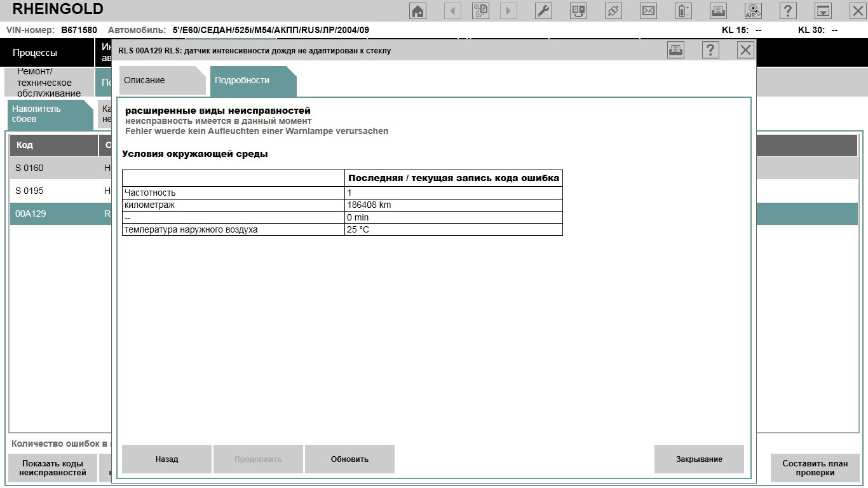Close the RLS 00A129 dialog with X

point(746,50)
